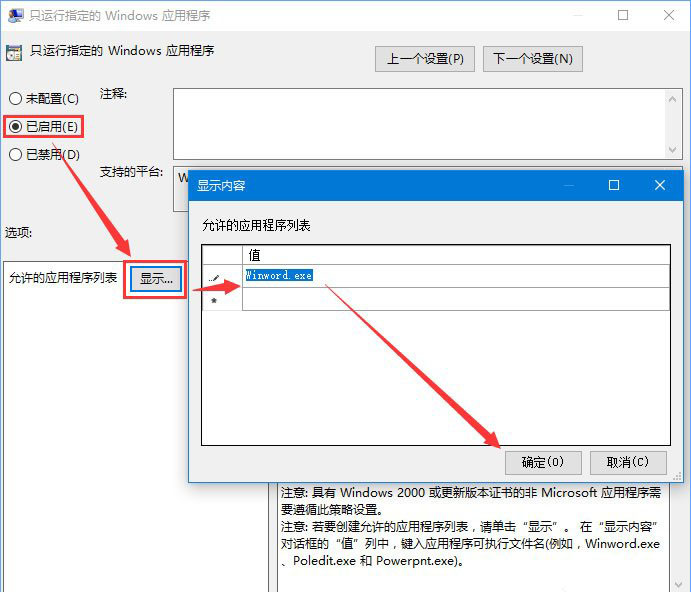Screen dimensions: 691x592
Task: Click the comment box scroll down arrow
Action: pyautogui.click(x=672, y=149)
